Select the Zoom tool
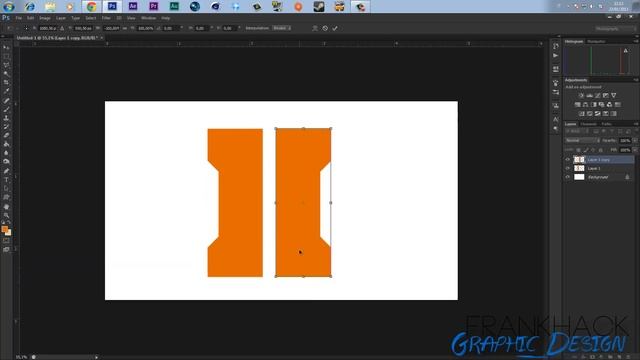This screenshot has width=640, height=360. pyautogui.click(x=6, y=216)
